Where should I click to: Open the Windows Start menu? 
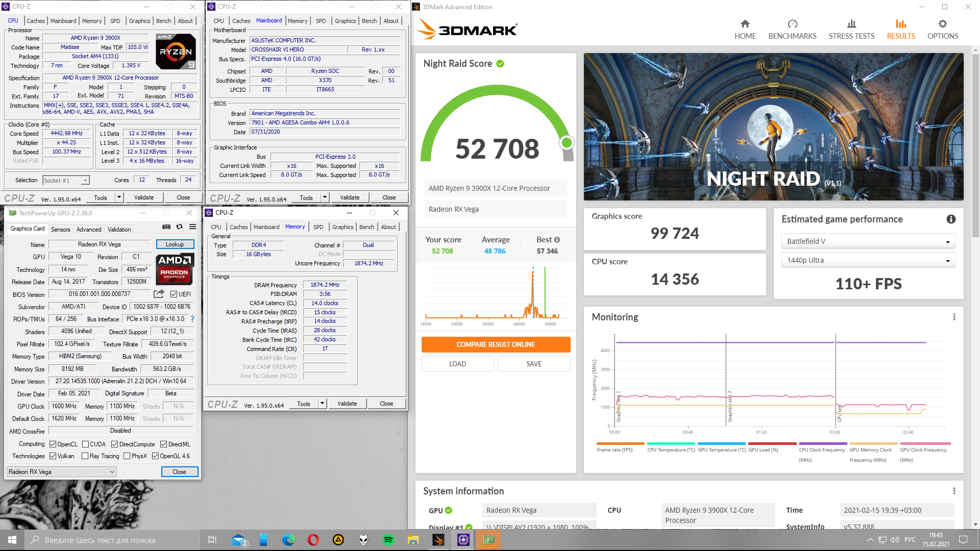pyautogui.click(x=12, y=540)
